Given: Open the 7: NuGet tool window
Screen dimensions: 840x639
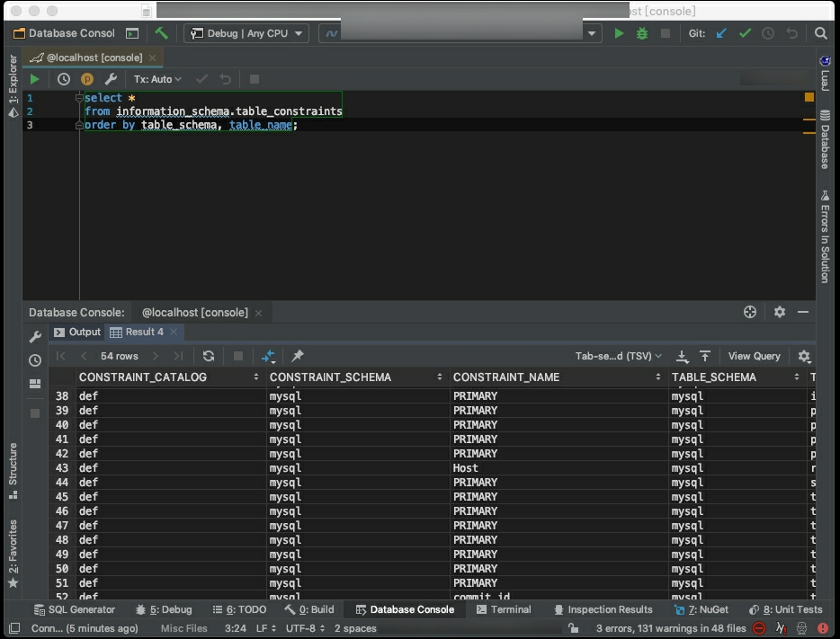Looking at the screenshot, I should pos(701,609).
